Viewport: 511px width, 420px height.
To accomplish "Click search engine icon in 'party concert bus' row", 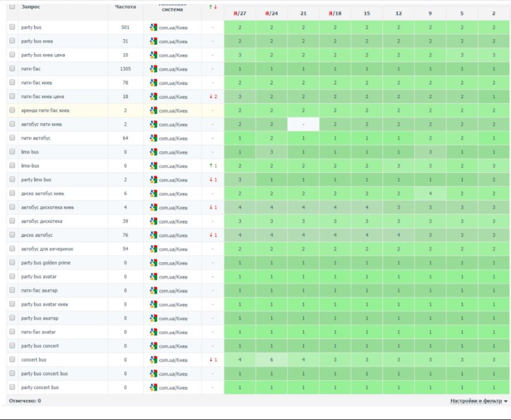I will coord(153,387).
